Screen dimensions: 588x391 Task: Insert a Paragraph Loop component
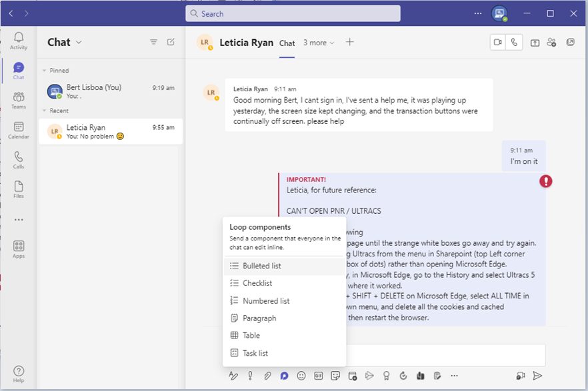pyautogui.click(x=284, y=318)
